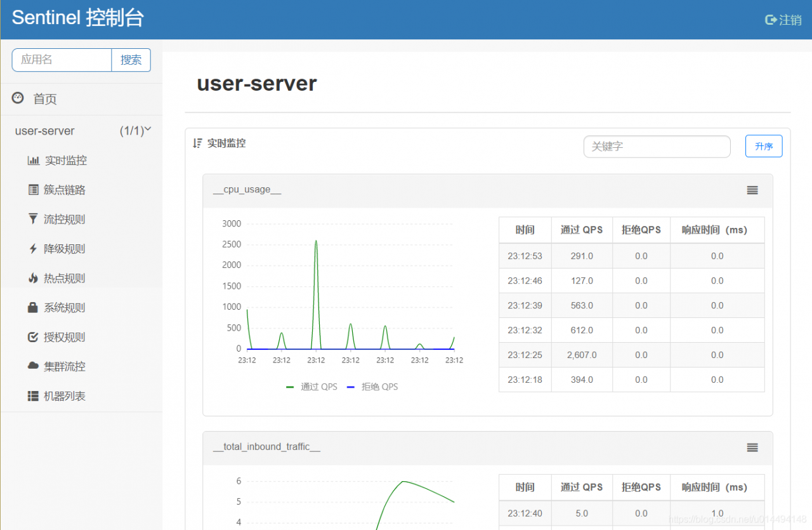Click the dashboard icon beside 首页
Image resolution: width=812 pixels, height=530 pixels.
pyautogui.click(x=18, y=98)
